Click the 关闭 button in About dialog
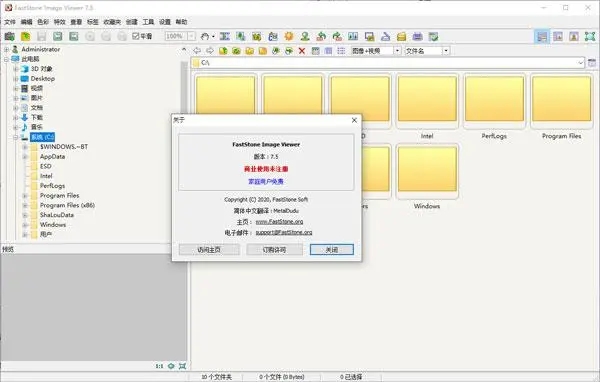 (x=331, y=250)
